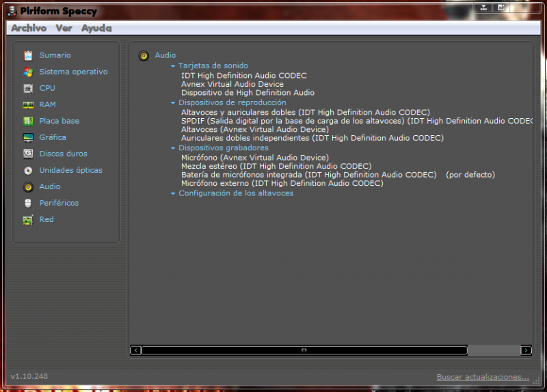
Task: Click the Placa base motherboard icon
Action: coord(28,121)
